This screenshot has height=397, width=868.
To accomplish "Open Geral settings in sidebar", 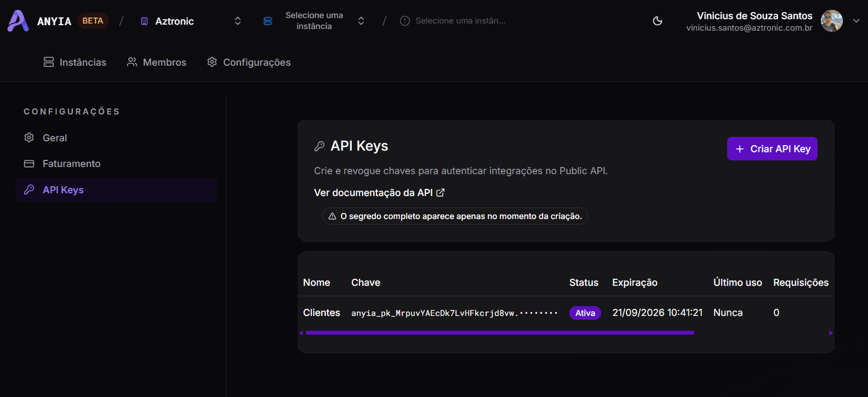I will tap(116, 138).
